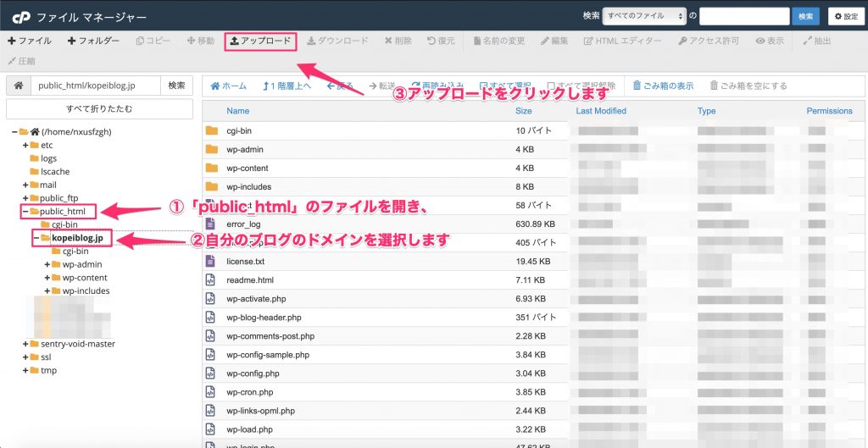Click the 圧縮 compress tool
Image resolution: width=868 pixels, height=448 pixels.
pyautogui.click(x=21, y=61)
